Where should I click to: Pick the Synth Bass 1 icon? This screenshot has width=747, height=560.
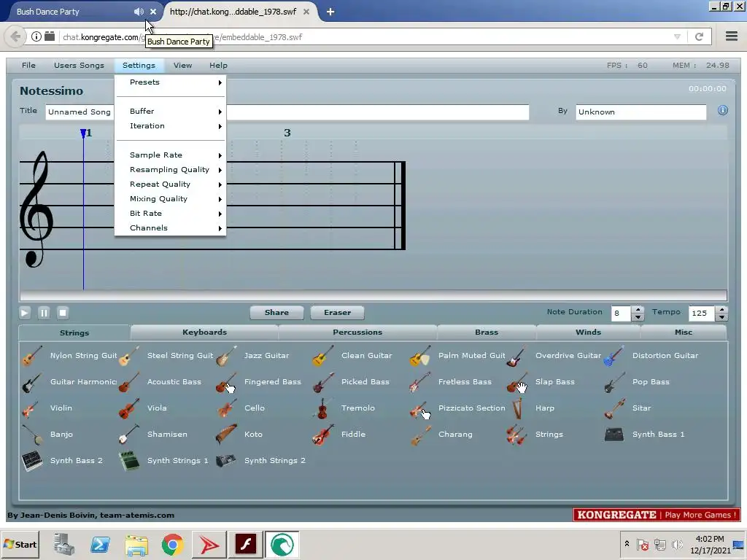[x=614, y=435]
